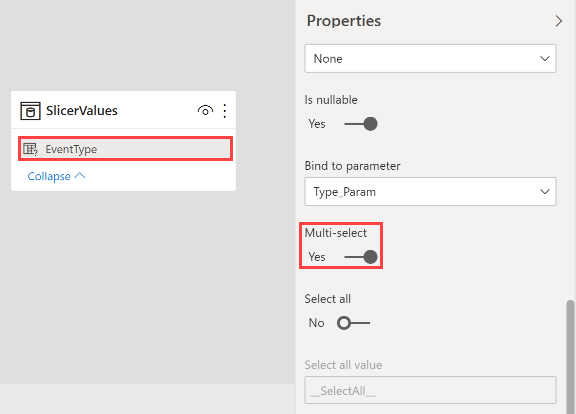Screen dimensions: 576x414
Task: Click the Select all value input field
Action: pyautogui.click(x=430, y=390)
